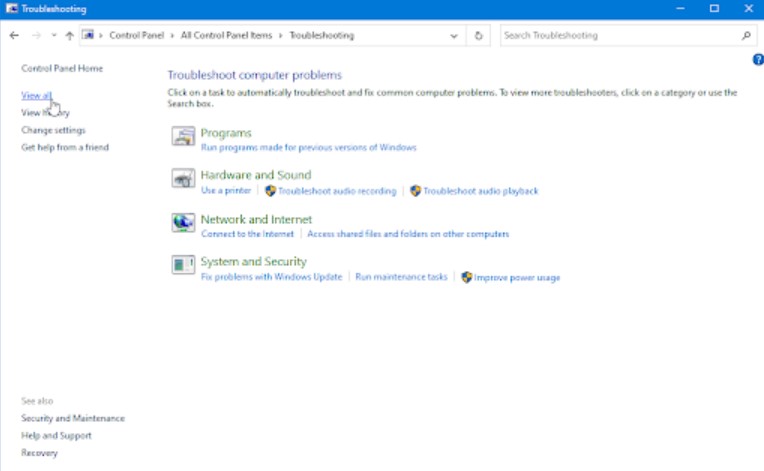The height and width of the screenshot is (471, 764).
Task: Open Recovery link
Action: tap(39, 453)
